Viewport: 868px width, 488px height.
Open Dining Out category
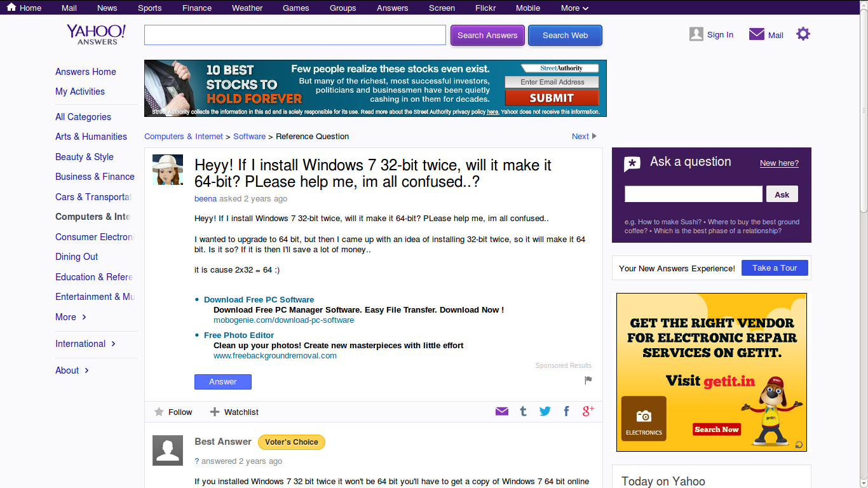(77, 257)
